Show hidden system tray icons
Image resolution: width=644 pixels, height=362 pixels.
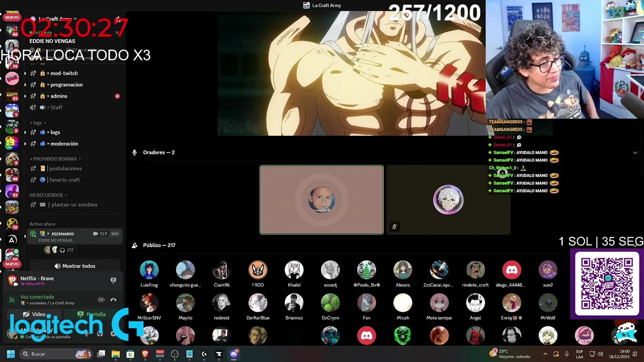(x=545, y=354)
